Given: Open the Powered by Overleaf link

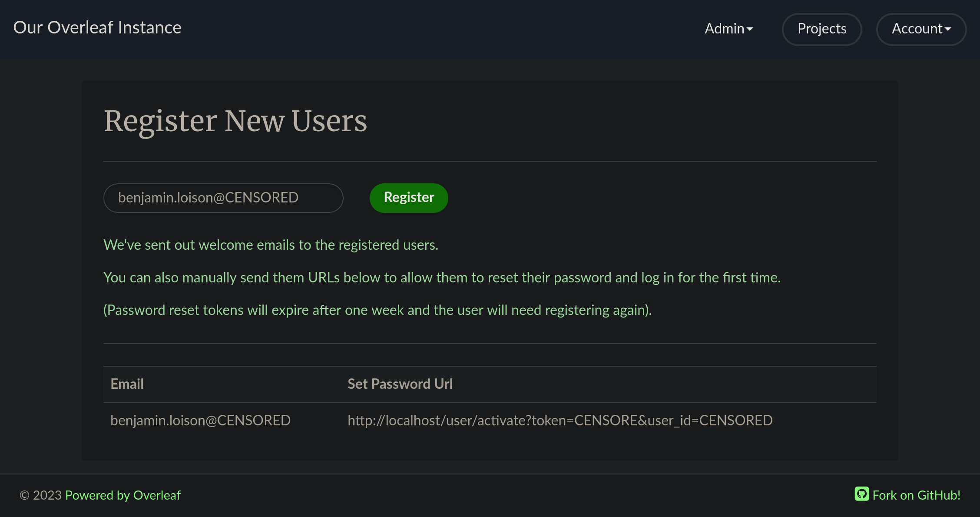Looking at the screenshot, I should 123,495.
